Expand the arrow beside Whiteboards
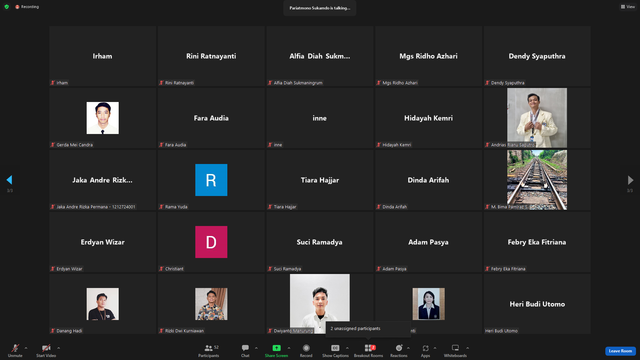The width and height of the screenshot is (640, 360). (x=467, y=348)
